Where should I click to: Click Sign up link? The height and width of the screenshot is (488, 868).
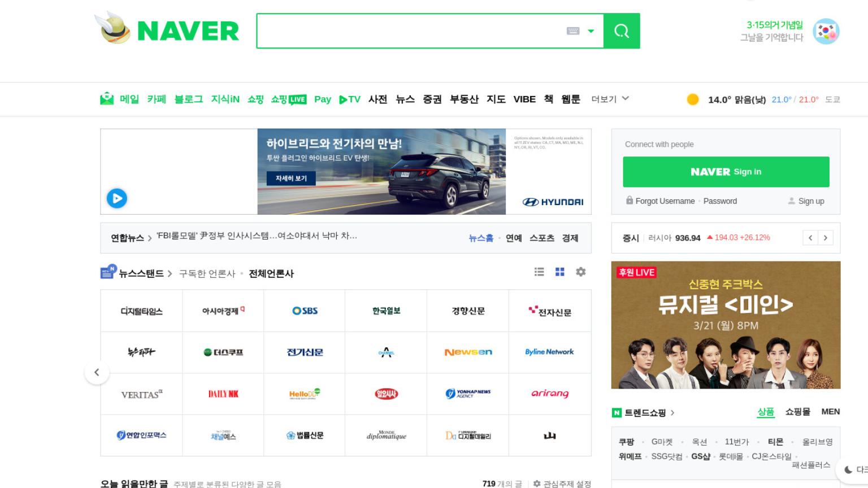[811, 201]
